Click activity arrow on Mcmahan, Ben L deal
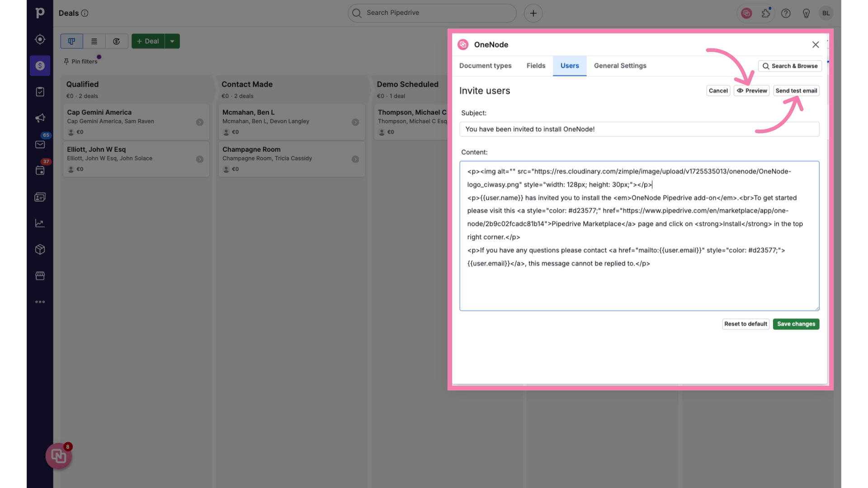 point(355,122)
